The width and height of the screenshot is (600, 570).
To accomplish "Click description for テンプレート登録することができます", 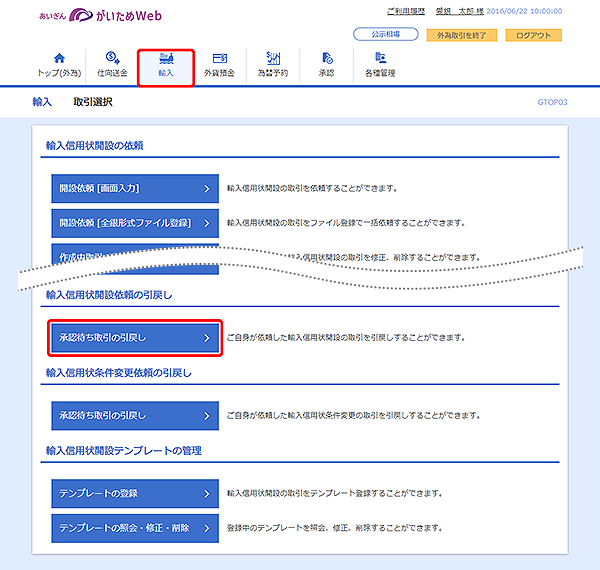I will (335, 493).
